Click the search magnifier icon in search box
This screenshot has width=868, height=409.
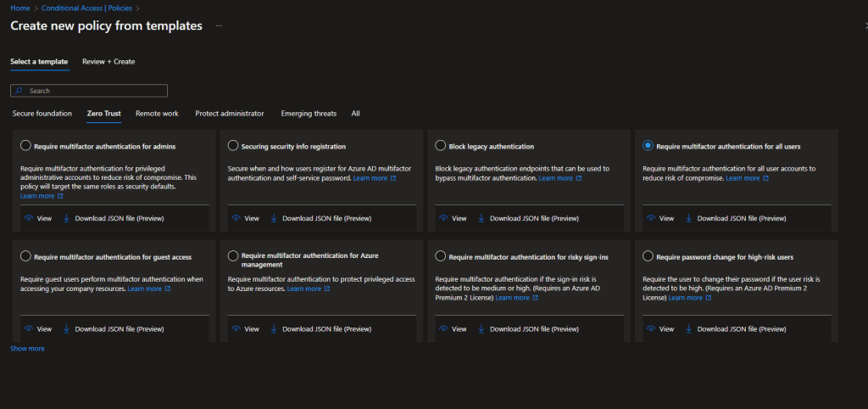click(19, 91)
